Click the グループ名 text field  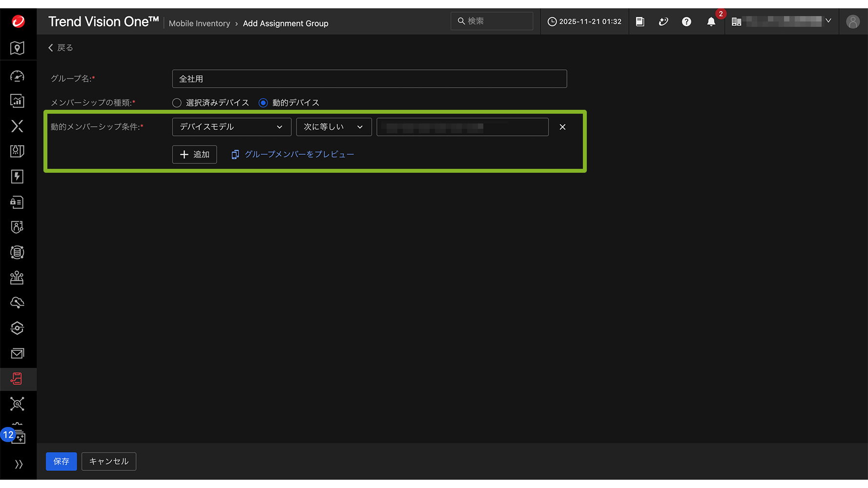369,79
